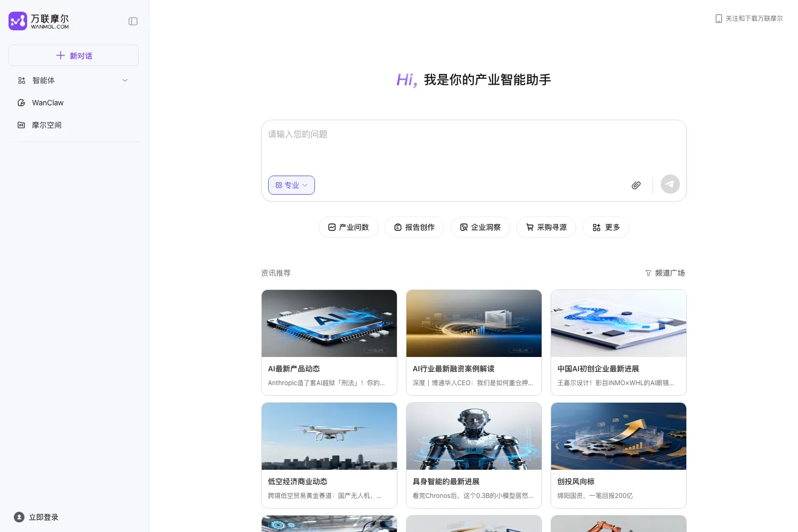Open the 更多 shortcuts menu
The width and height of the screenshot is (798, 532).
click(606, 227)
